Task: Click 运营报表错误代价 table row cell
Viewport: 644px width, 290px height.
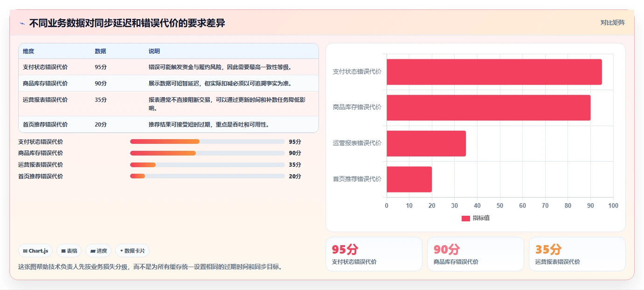Action: (45, 100)
